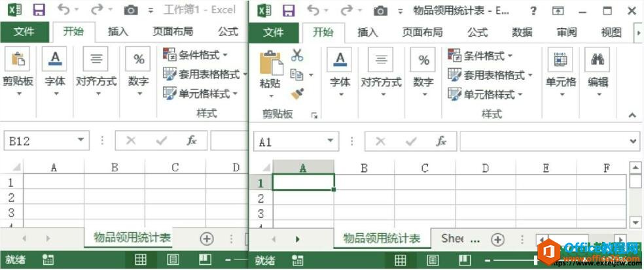Switch to 审阅 tab in right window

(x=566, y=33)
